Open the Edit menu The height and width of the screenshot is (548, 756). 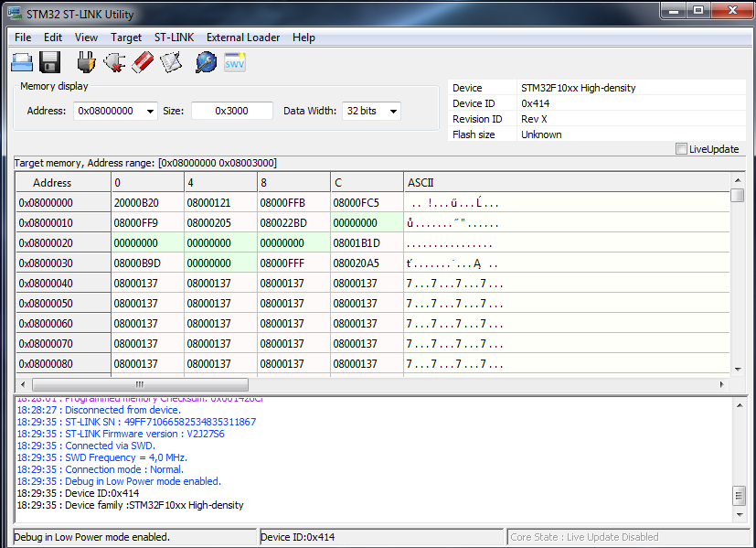point(52,38)
